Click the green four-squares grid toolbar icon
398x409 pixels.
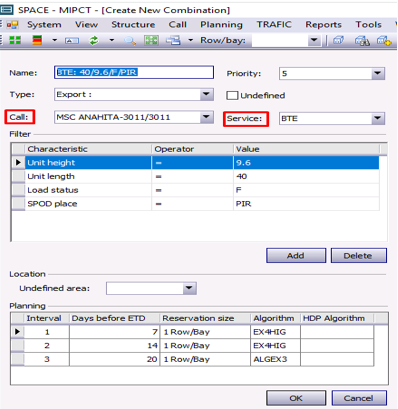click(15, 40)
